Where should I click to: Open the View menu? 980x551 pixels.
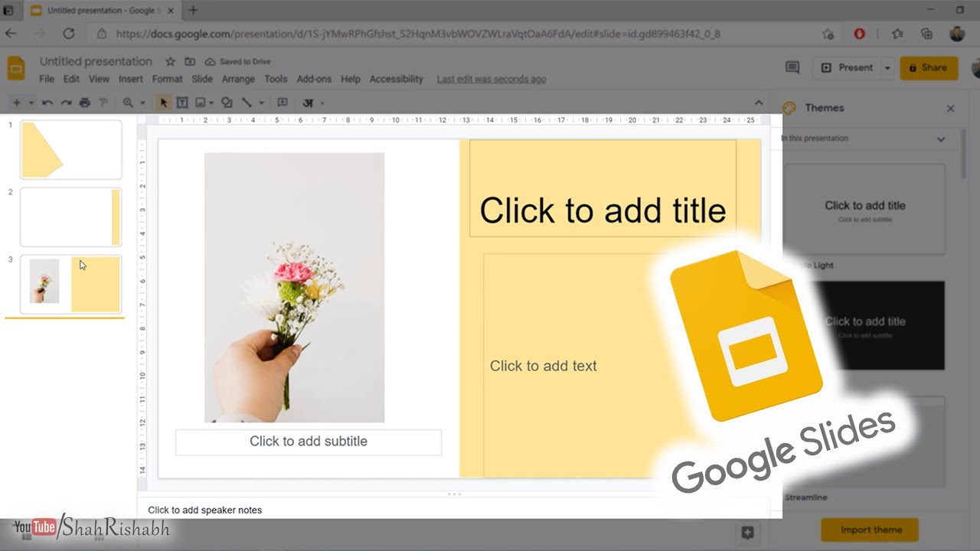click(x=99, y=79)
